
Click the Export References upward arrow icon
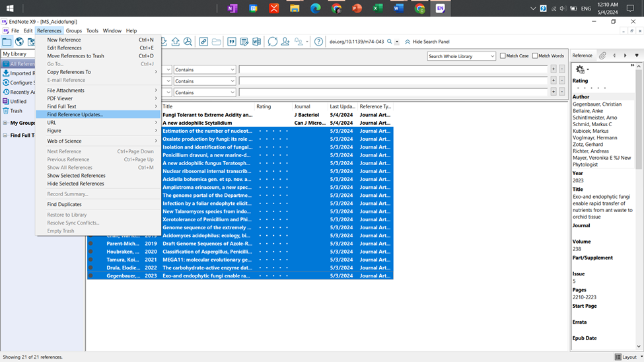point(176,42)
